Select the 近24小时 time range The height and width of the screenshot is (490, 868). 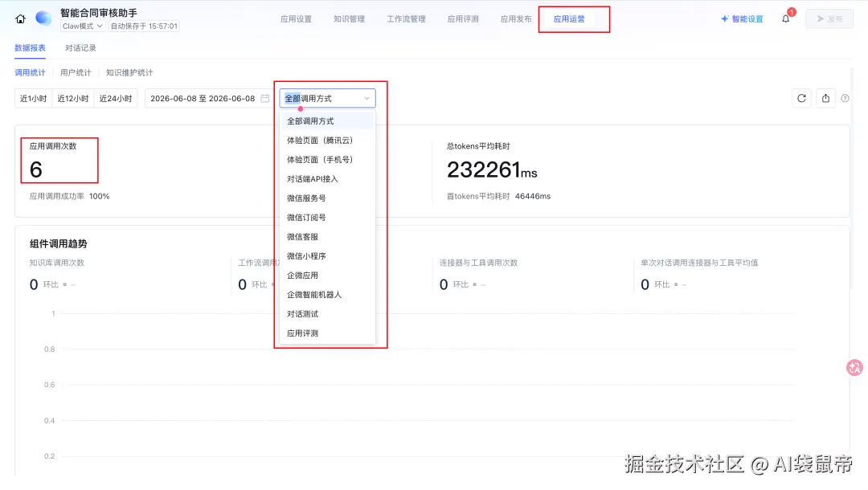pyautogui.click(x=116, y=99)
